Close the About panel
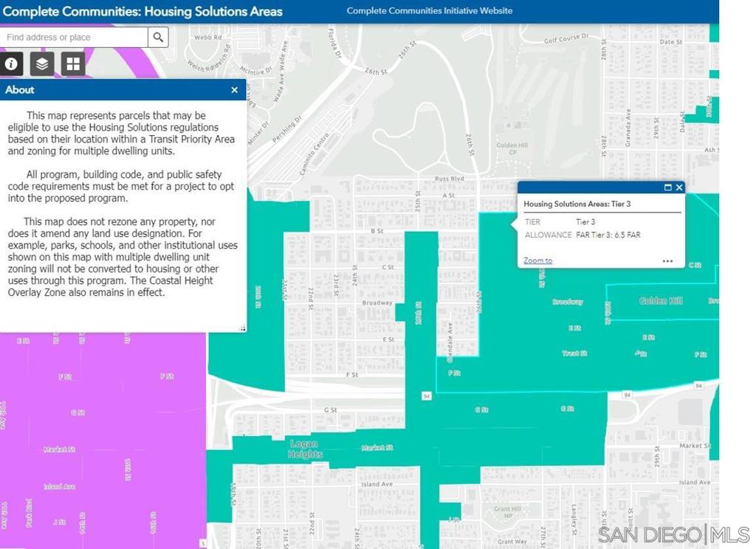756x549 pixels. pos(234,90)
